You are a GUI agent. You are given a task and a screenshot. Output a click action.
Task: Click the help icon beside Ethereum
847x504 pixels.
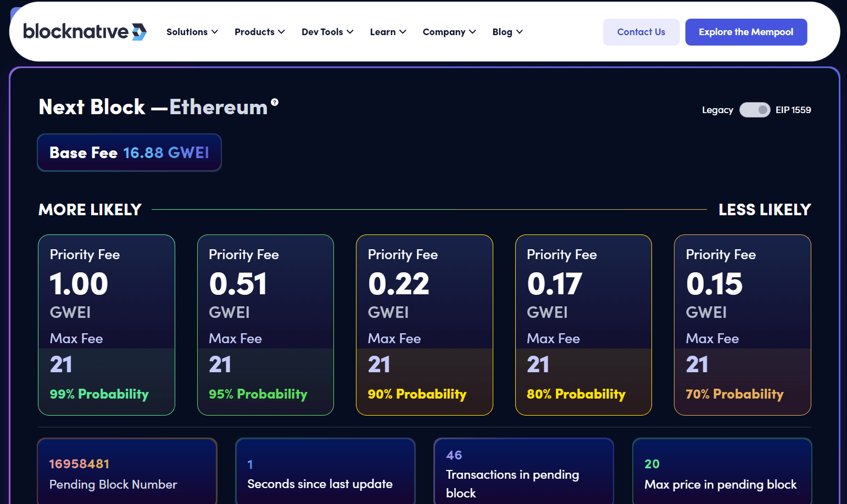click(x=275, y=102)
